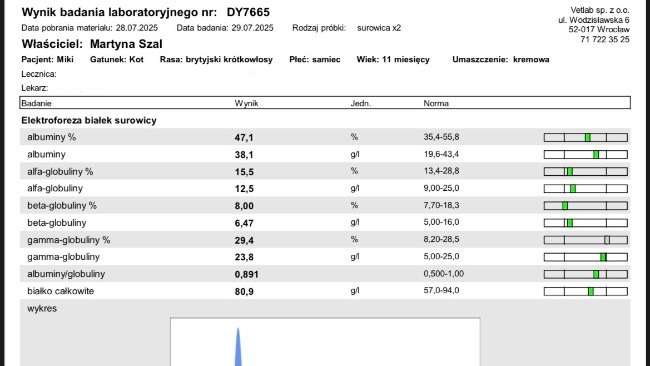
Task: Select the owner name Martyna Szal
Action: tap(126, 44)
